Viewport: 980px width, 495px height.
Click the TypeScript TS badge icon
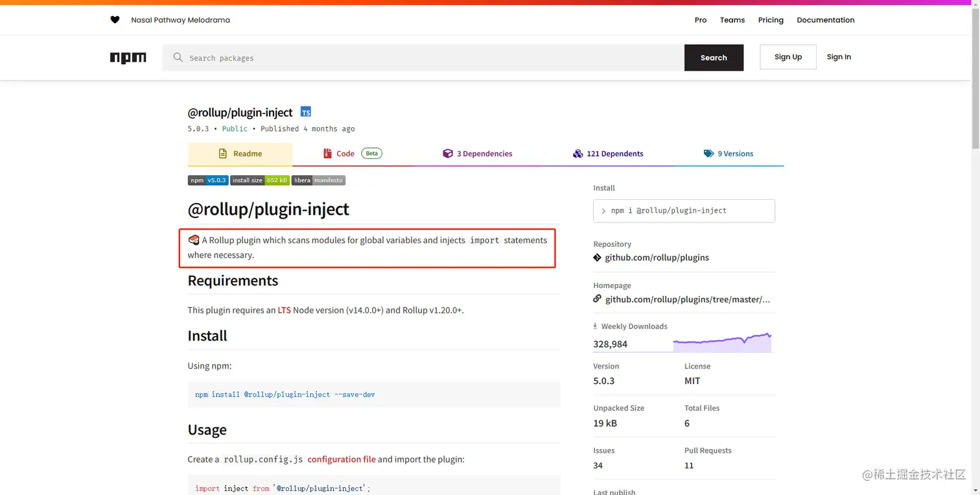306,112
